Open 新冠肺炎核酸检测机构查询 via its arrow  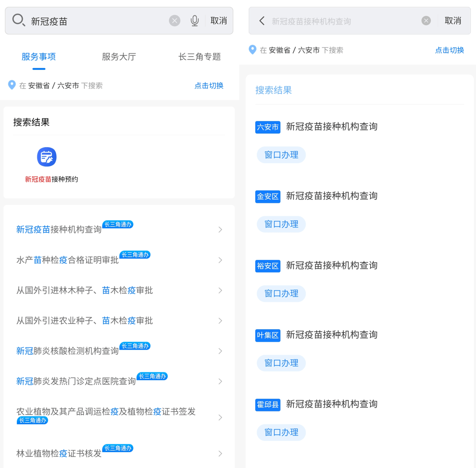point(220,350)
